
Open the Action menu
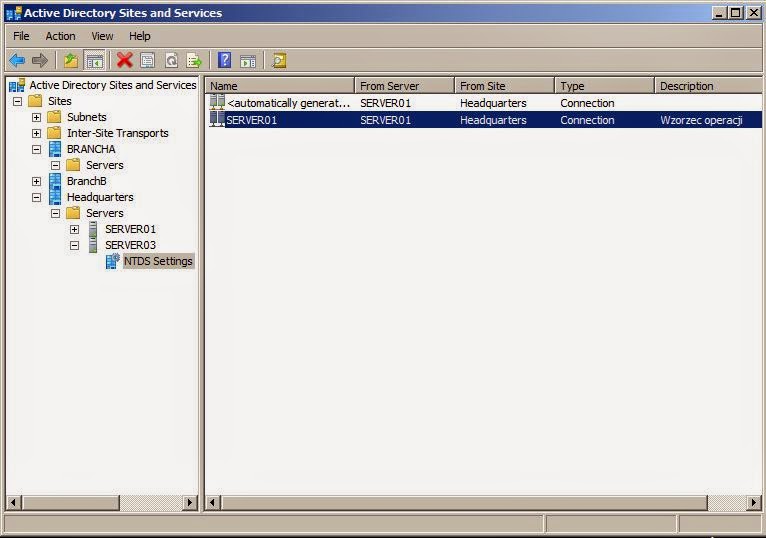pyautogui.click(x=60, y=36)
